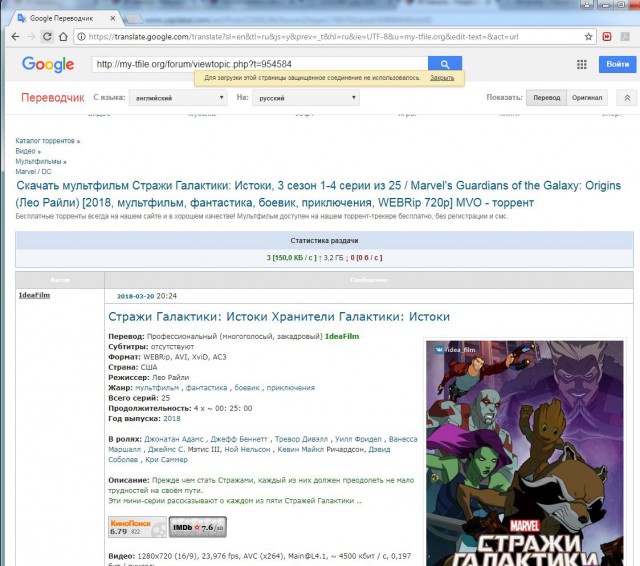
Task: Open the IMDb 7.6 rating badge
Action: [x=198, y=527]
